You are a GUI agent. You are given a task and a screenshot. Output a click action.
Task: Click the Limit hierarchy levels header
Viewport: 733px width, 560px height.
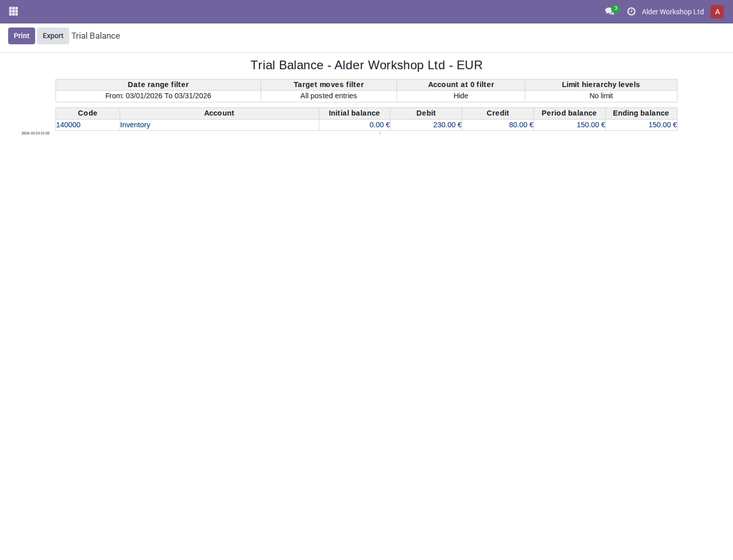point(601,85)
